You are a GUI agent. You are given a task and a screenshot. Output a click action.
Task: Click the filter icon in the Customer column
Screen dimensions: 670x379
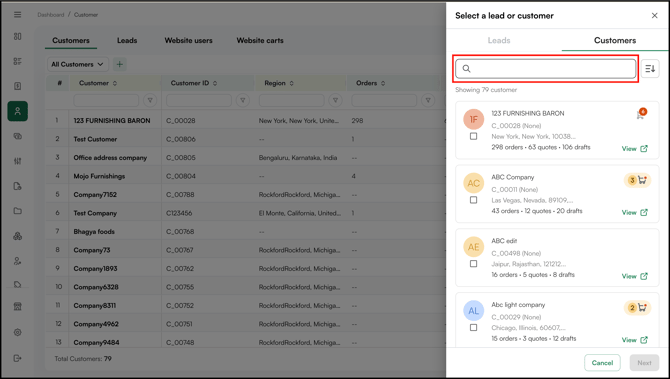tap(150, 100)
